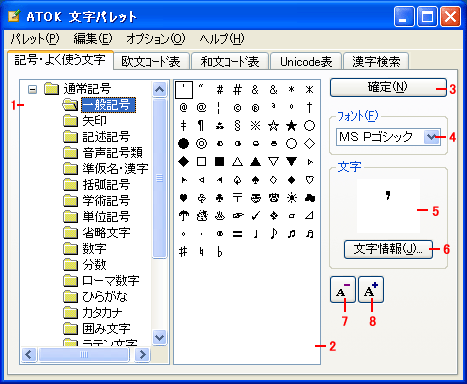This screenshot has height=384, width=467.
Task: Collapse the 通常記号 tree node
Action: tap(32, 89)
